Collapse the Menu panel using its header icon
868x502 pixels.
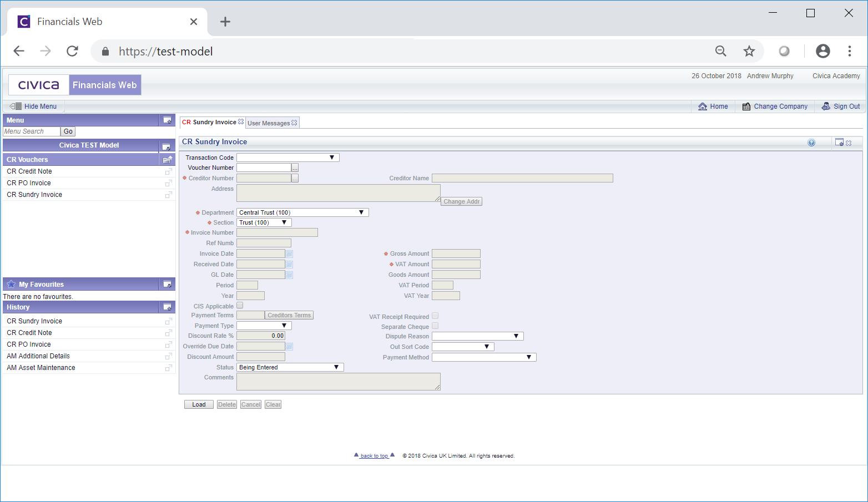pos(167,120)
